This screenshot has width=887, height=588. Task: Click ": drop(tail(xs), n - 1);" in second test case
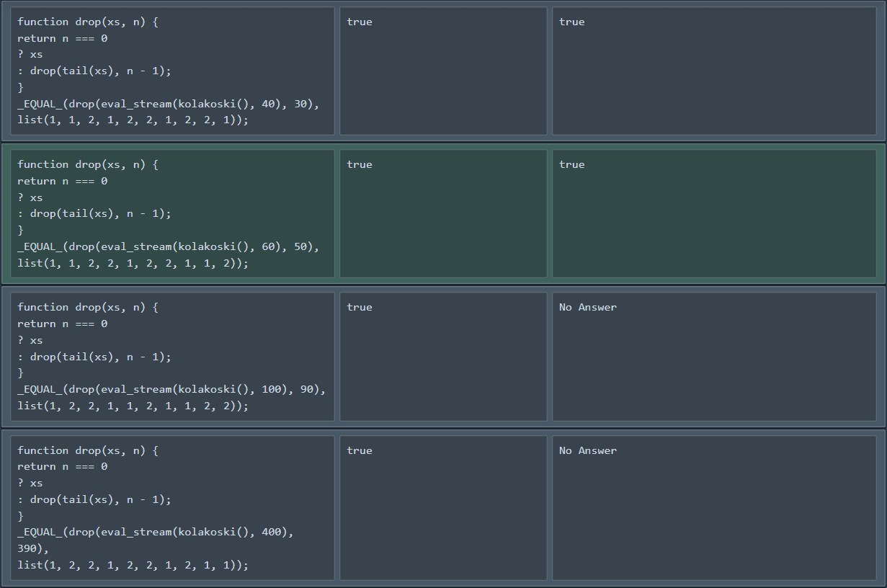click(94, 213)
